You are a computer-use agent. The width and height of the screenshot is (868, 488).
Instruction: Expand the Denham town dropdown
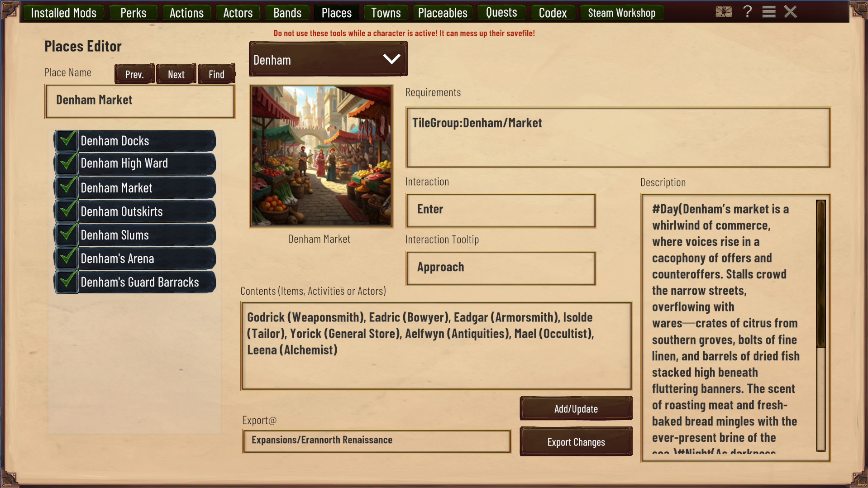coord(328,59)
